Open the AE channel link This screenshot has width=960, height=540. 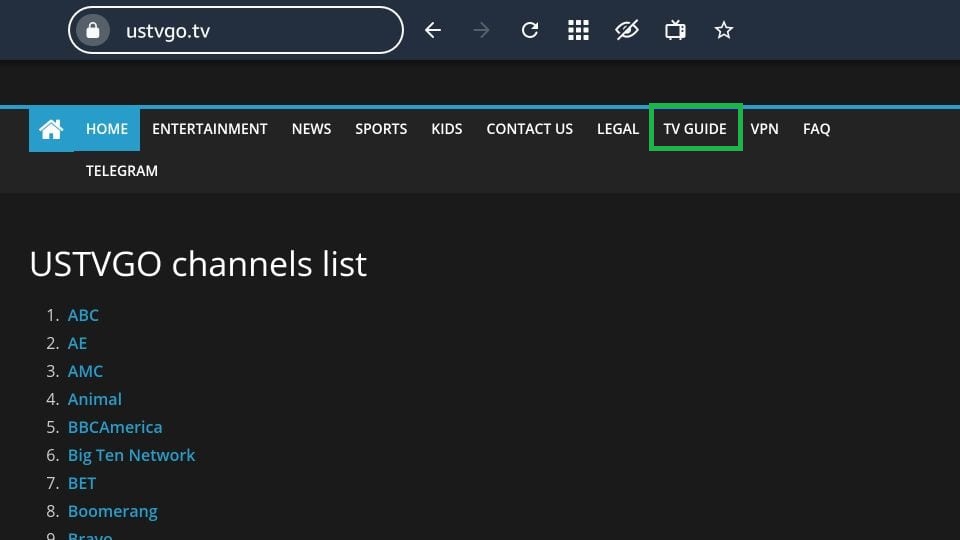coord(77,343)
